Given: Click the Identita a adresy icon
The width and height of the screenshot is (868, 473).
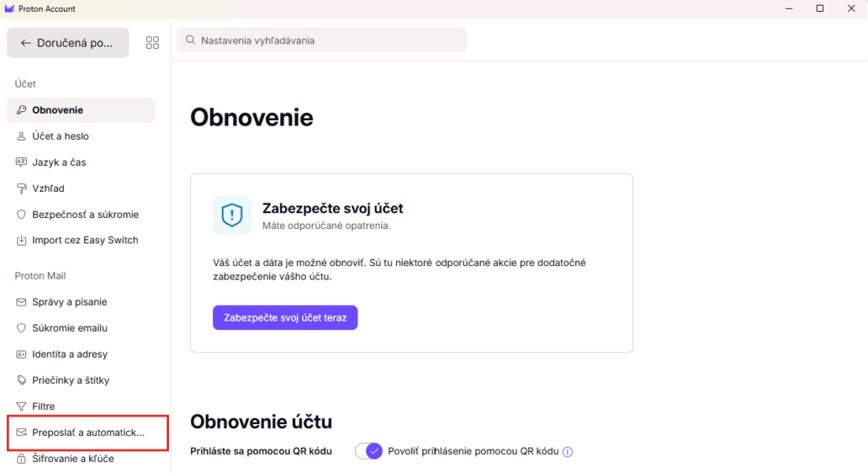Looking at the screenshot, I should click(x=21, y=354).
